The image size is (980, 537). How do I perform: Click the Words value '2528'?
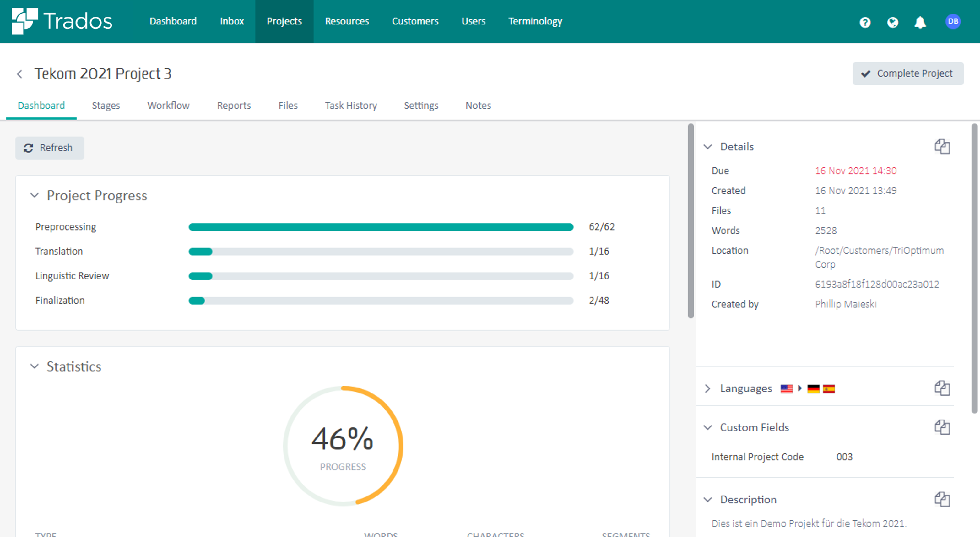tap(826, 231)
